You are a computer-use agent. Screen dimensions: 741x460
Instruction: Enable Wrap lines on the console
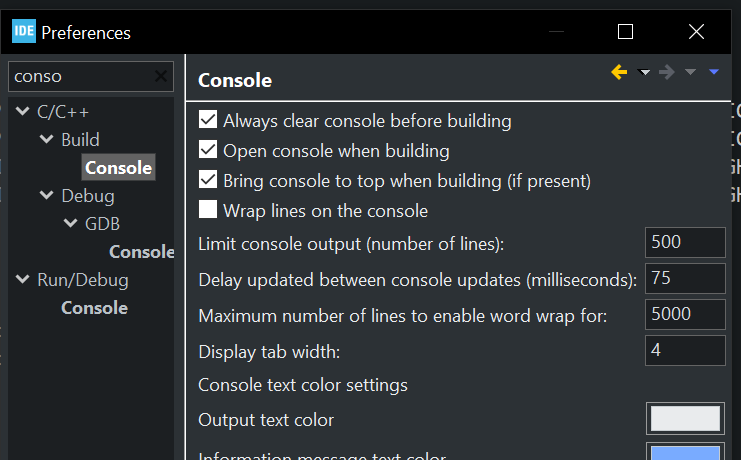(208, 211)
